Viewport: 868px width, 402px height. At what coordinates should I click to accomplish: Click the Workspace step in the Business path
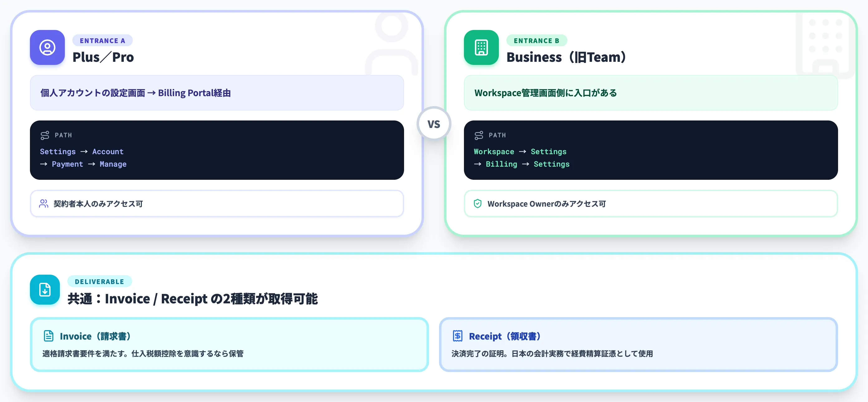(494, 152)
